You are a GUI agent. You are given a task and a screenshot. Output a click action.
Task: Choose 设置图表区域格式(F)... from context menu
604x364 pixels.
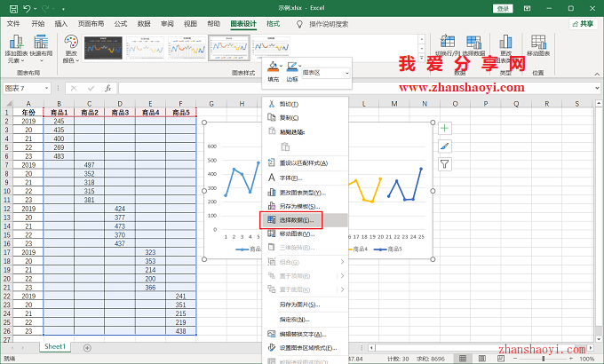[305, 348]
